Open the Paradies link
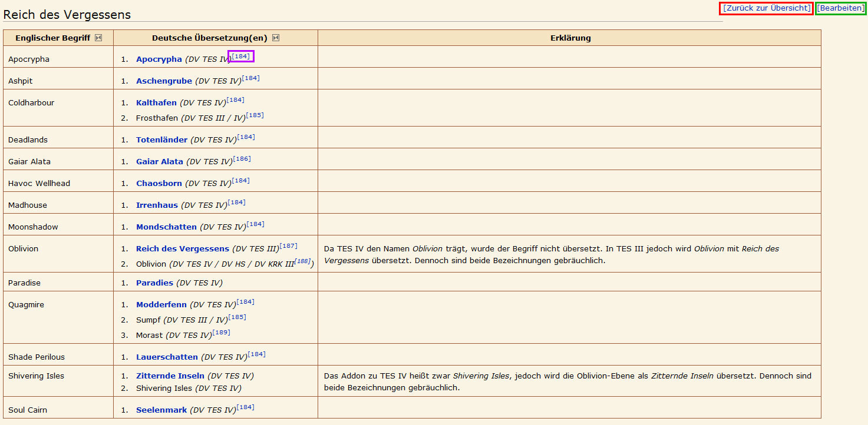 (x=154, y=283)
